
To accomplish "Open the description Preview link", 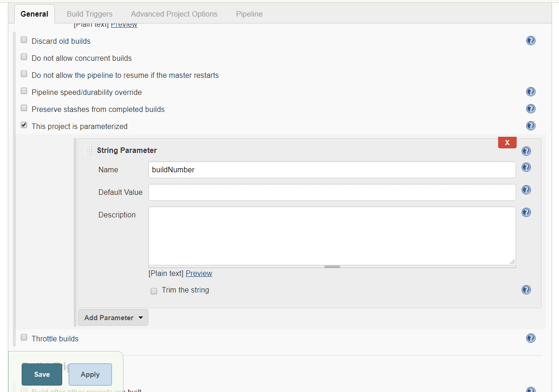I will pos(199,273).
